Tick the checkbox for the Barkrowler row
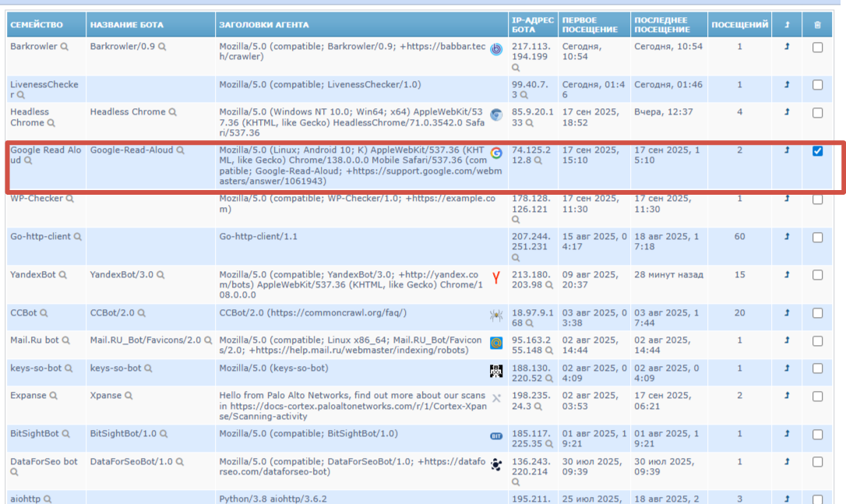 [x=817, y=47]
